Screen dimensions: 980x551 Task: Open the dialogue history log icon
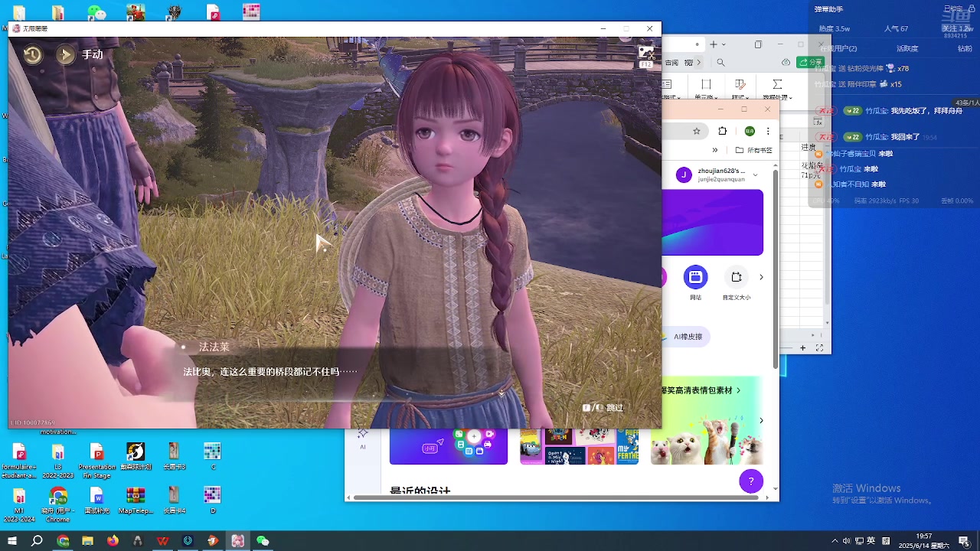click(32, 54)
